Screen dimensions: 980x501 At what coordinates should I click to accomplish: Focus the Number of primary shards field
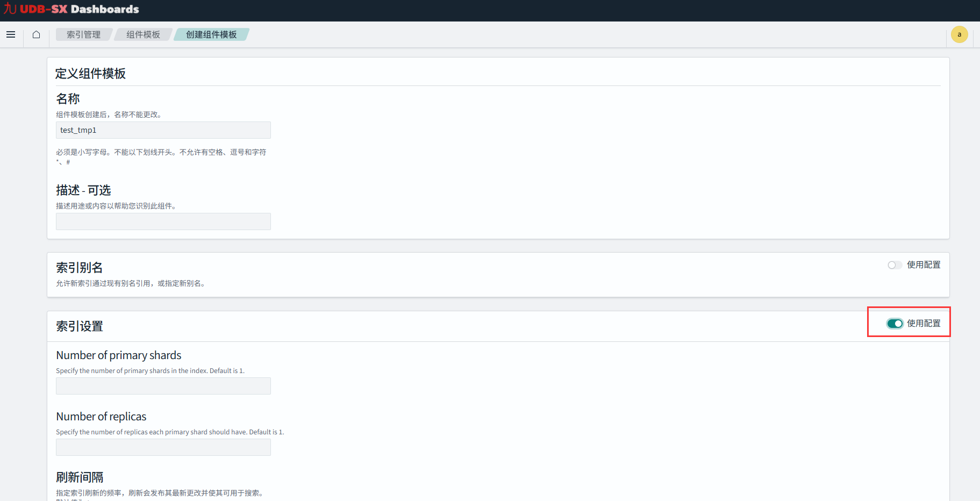point(163,386)
